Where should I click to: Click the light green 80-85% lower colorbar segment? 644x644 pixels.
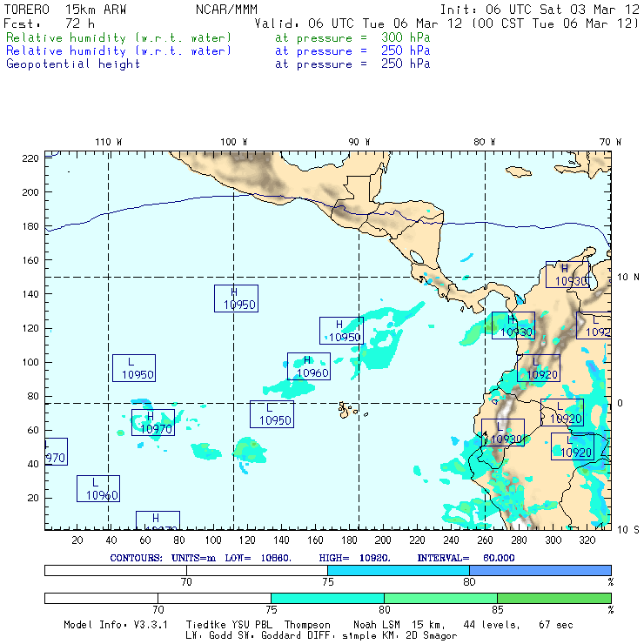[x=440, y=598]
